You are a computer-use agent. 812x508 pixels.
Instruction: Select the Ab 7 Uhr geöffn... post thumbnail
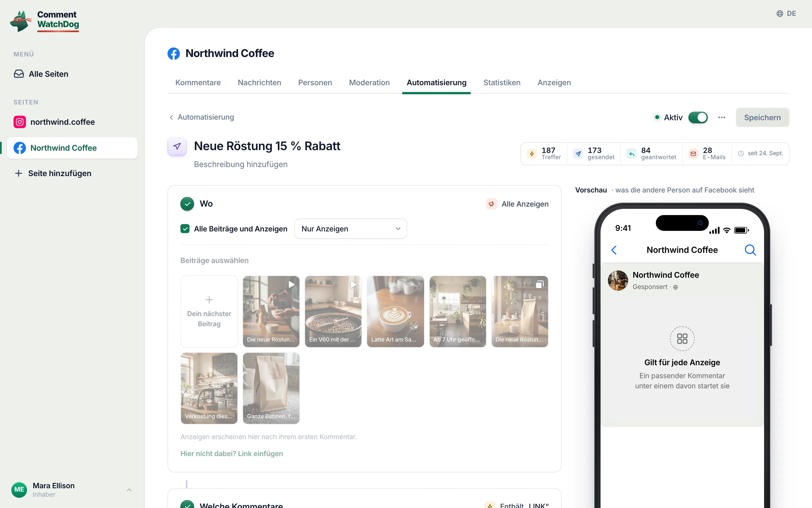click(x=458, y=312)
